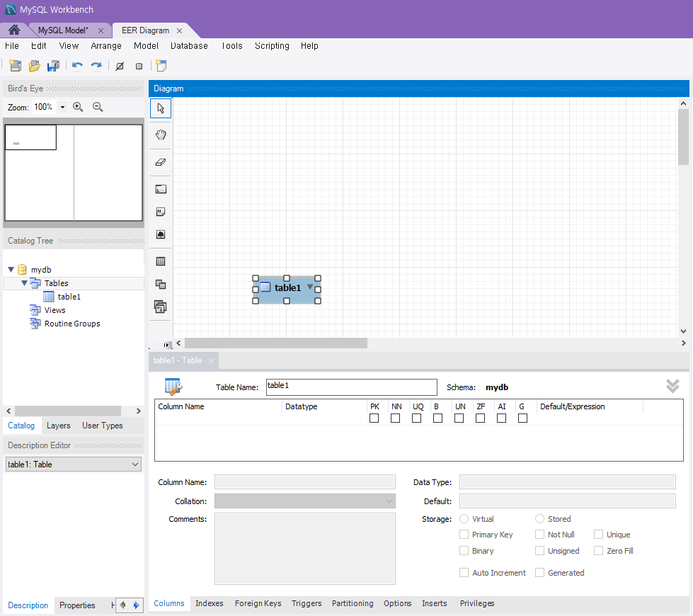The width and height of the screenshot is (693, 616).
Task: Select the Stored storage radio button
Action: tap(539, 519)
